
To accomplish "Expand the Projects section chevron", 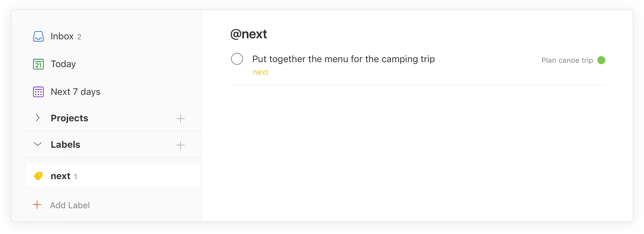I will [x=38, y=118].
